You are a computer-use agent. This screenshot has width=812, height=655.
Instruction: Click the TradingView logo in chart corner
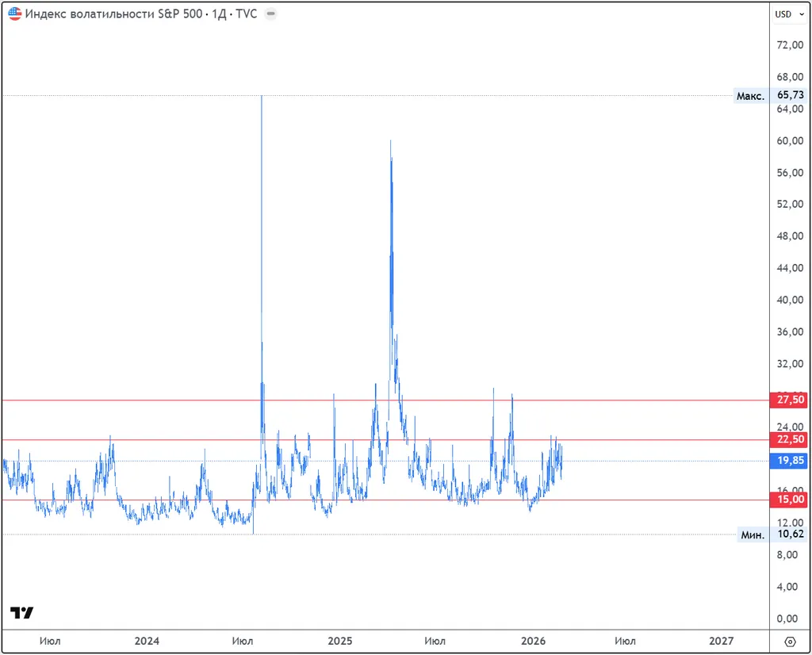21,612
